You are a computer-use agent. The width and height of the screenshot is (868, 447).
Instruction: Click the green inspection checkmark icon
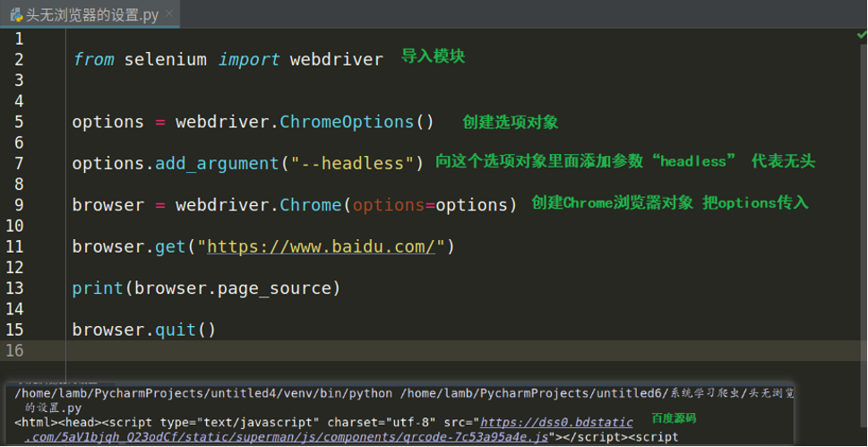coord(862,35)
